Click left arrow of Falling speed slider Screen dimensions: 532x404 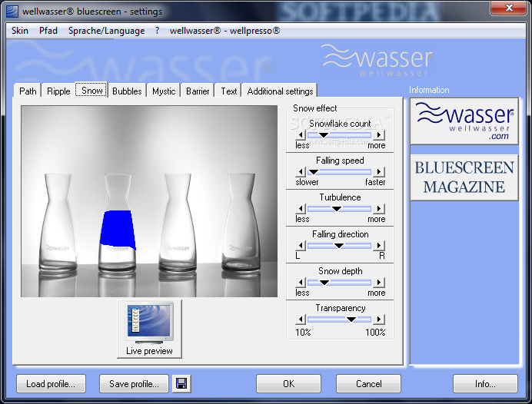tap(301, 172)
